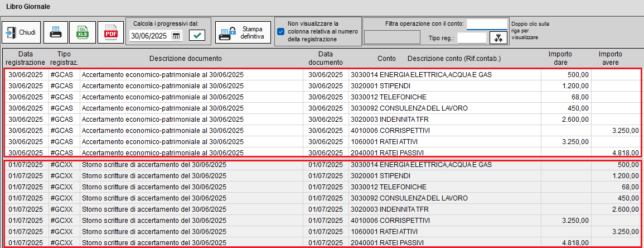Click the Chiudi button

click(x=21, y=33)
